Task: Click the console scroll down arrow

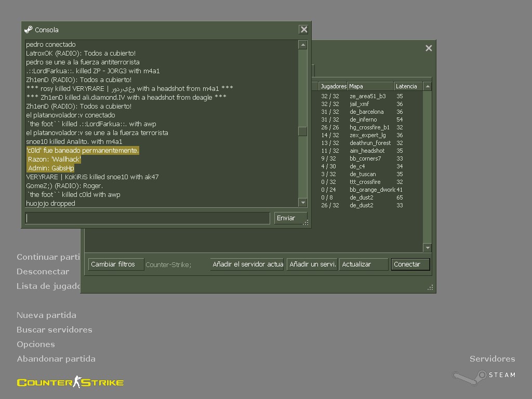Action: click(x=303, y=203)
